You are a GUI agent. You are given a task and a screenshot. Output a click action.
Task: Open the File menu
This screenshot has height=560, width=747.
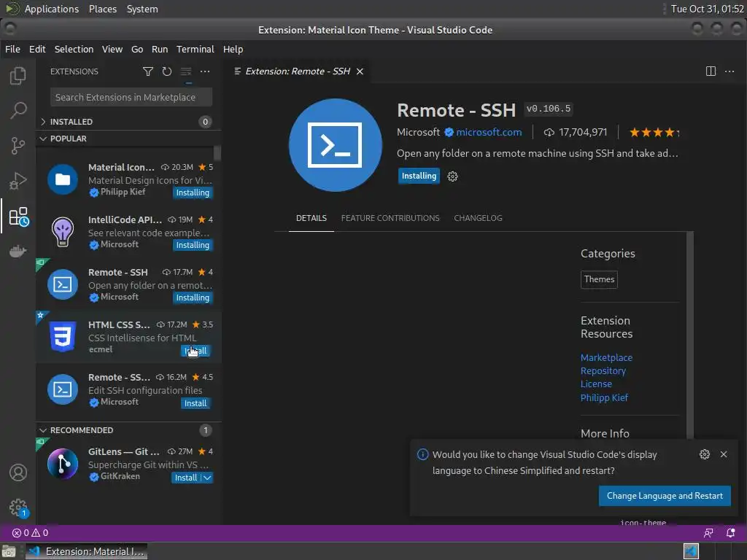(x=12, y=49)
